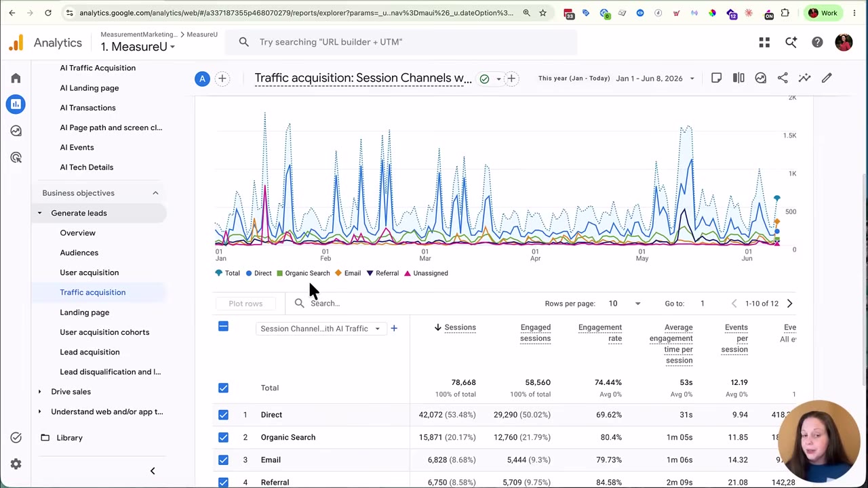Click the All Users segment A badge
Viewport: 868px width, 488px height.
[x=202, y=79]
